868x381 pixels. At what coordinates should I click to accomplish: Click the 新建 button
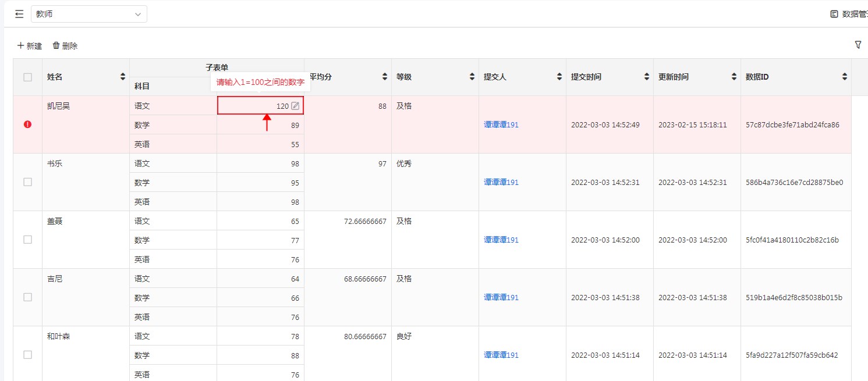point(30,45)
